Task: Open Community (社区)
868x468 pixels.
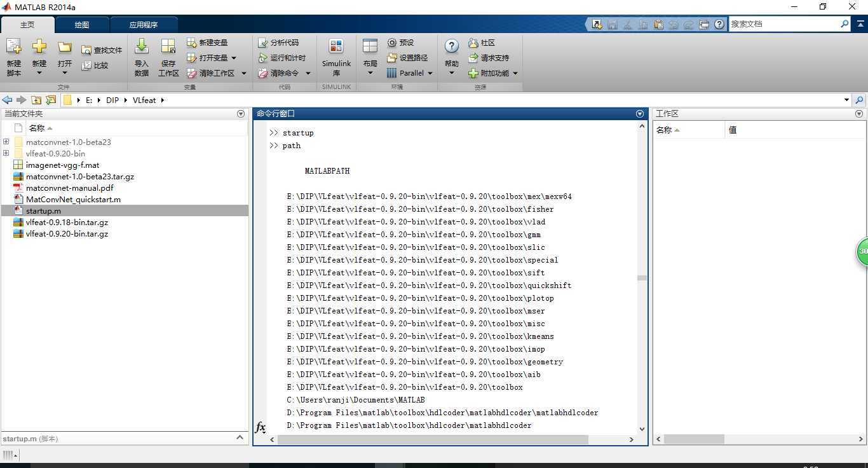Action: (482, 43)
